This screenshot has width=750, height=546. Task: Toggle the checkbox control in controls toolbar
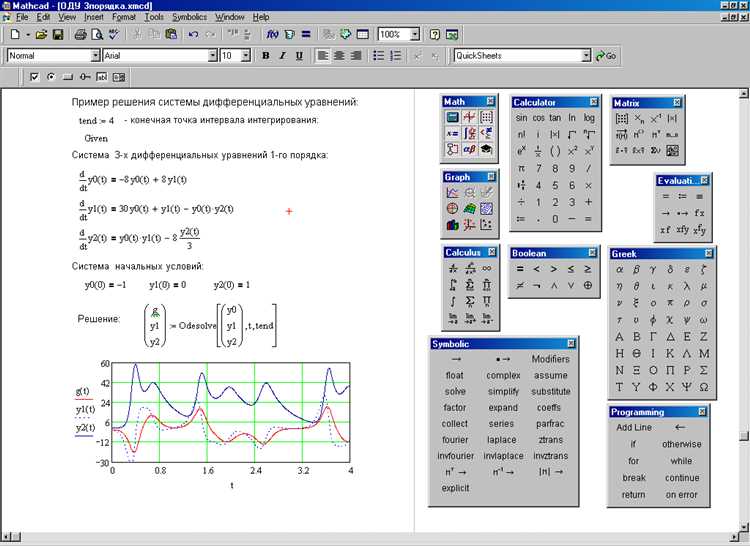pyautogui.click(x=34, y=76)
